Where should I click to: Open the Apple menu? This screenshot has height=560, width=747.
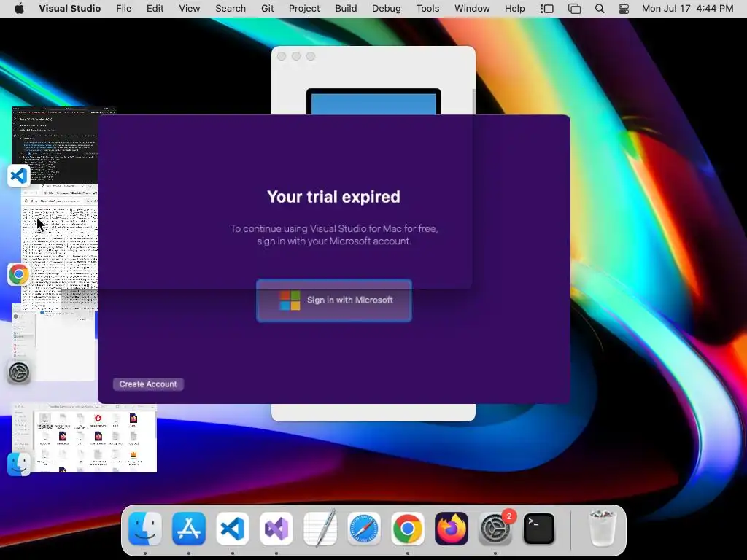point(19,9)
